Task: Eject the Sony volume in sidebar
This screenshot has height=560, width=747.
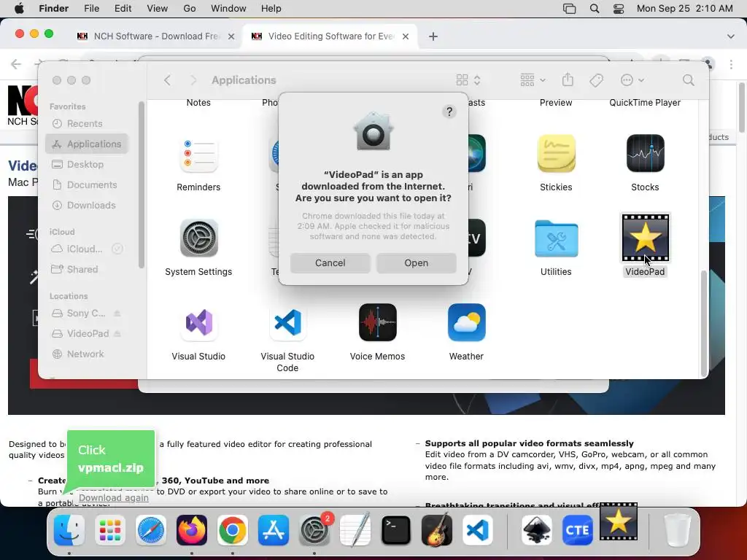Action: [x=117, y=313]
